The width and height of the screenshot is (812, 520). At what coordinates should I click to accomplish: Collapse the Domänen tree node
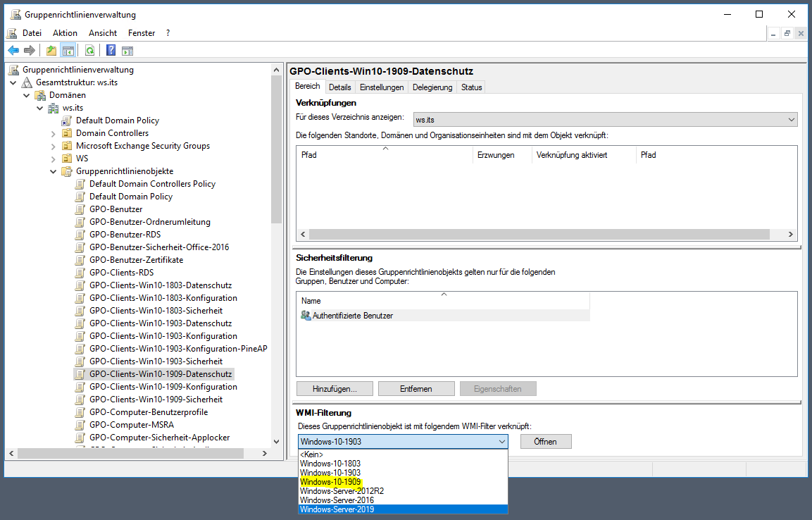point(27,95)
